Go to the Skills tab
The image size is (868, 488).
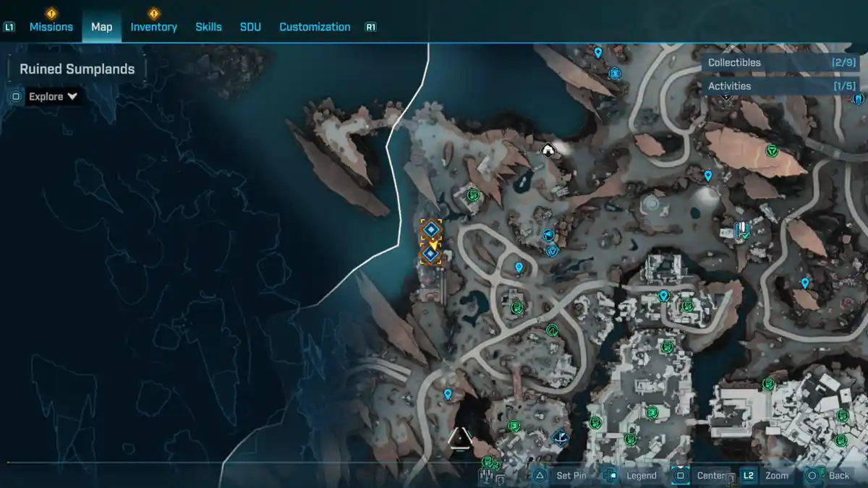(208, 27)
